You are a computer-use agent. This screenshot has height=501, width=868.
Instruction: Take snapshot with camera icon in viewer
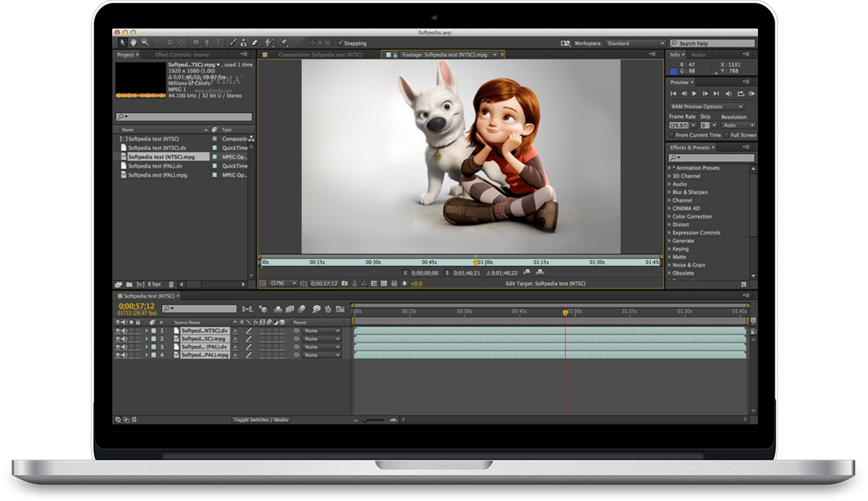point(344,283)
